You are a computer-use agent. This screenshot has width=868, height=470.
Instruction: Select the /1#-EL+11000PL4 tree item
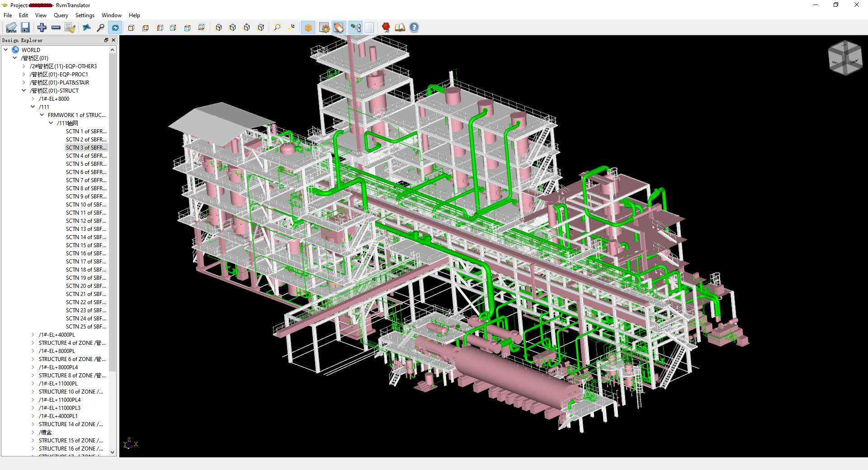(60, 400)
